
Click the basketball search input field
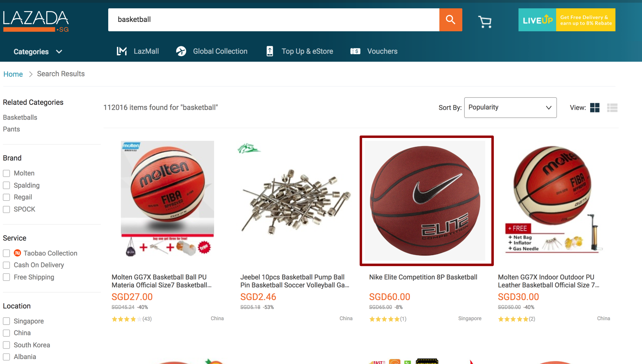274,19
